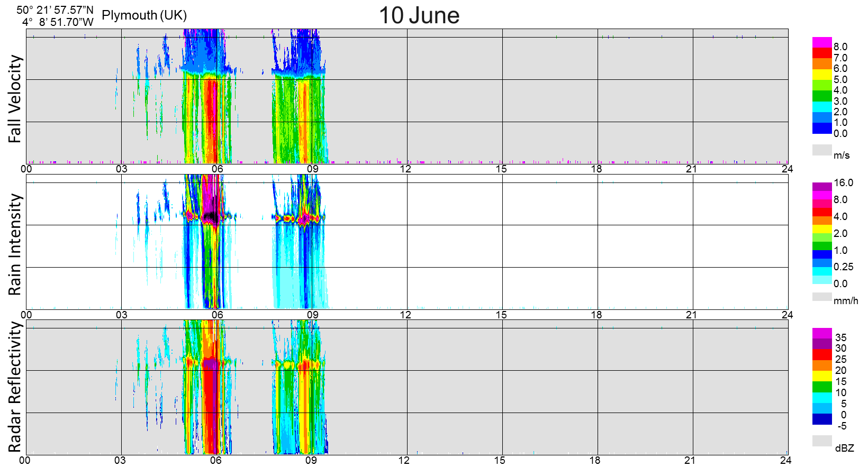
Task: Click the 'Plymouth (UK)' location label
Action: point(144,15)
